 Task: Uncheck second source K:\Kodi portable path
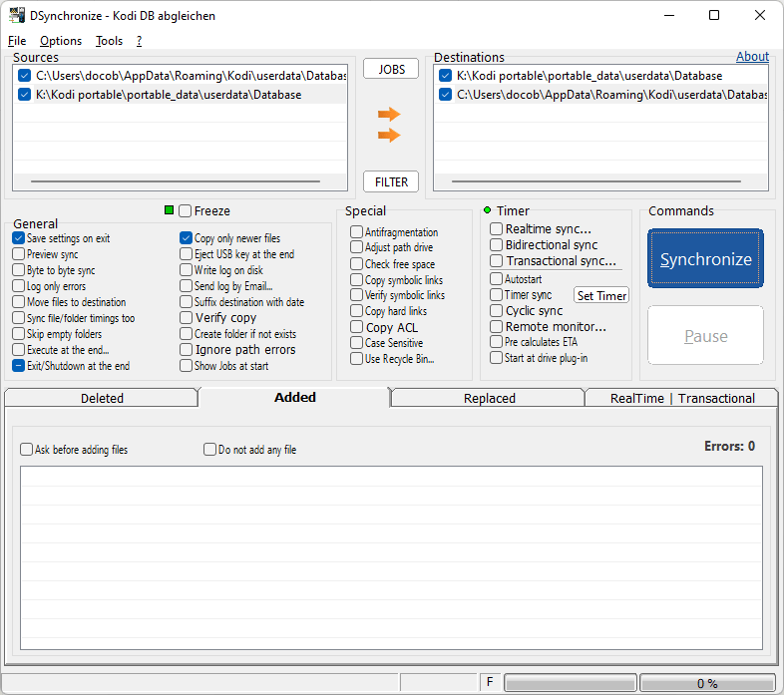pyautogui.click(x=25, y=95)
